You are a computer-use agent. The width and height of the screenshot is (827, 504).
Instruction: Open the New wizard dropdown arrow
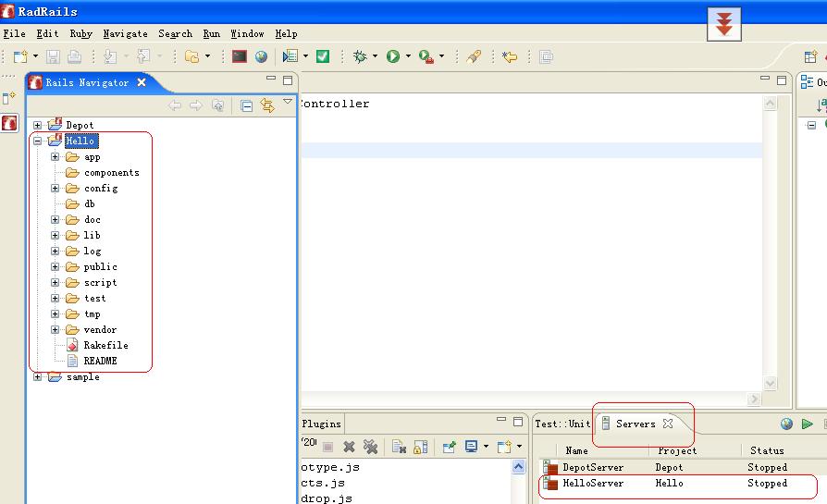(x=35, y=56)
